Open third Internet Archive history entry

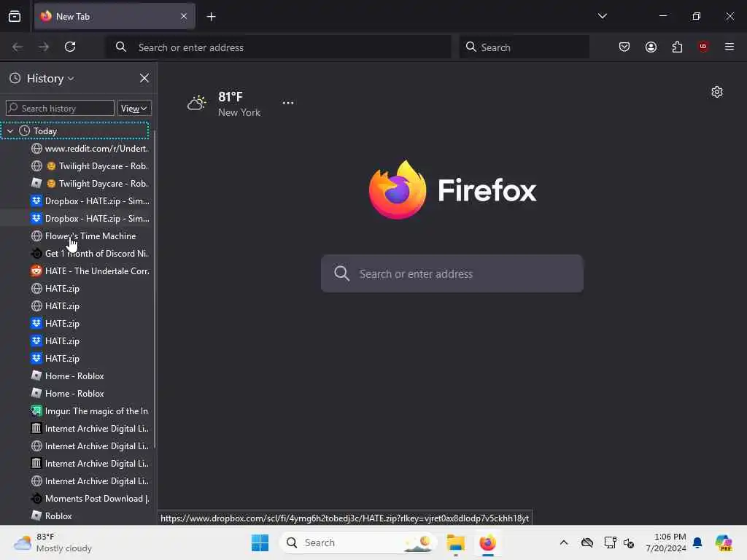pyautogui.click(x=90, y=463)
